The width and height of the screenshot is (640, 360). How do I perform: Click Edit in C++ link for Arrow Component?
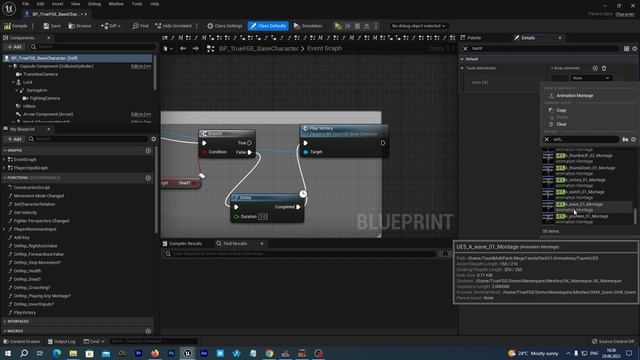tap(141, 114)
